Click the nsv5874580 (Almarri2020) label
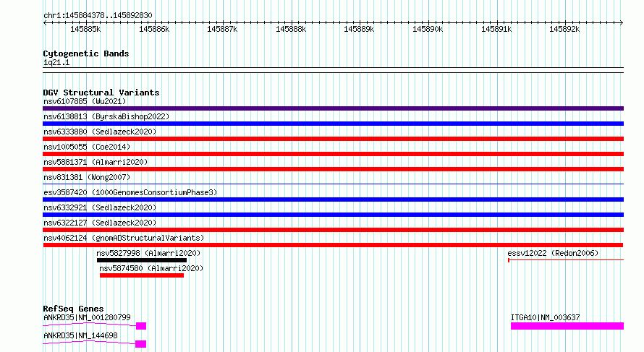 coord(151,268)
